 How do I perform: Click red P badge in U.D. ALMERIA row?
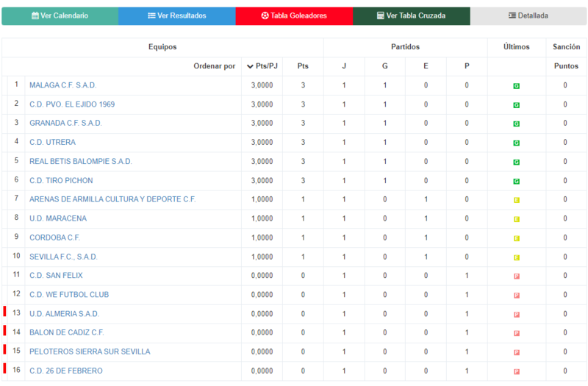(x=517, y=315)
